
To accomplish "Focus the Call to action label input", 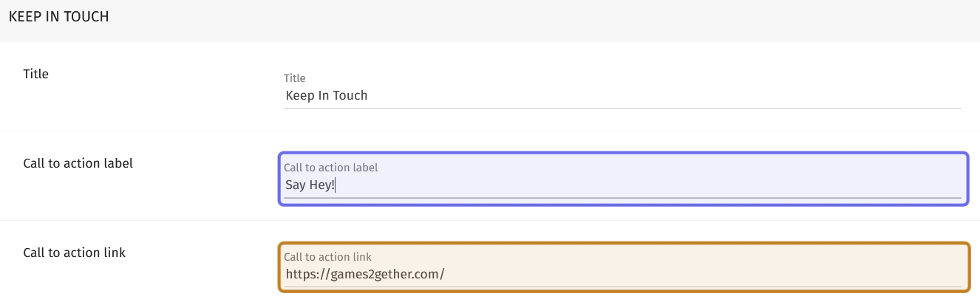I will (621, 185).
